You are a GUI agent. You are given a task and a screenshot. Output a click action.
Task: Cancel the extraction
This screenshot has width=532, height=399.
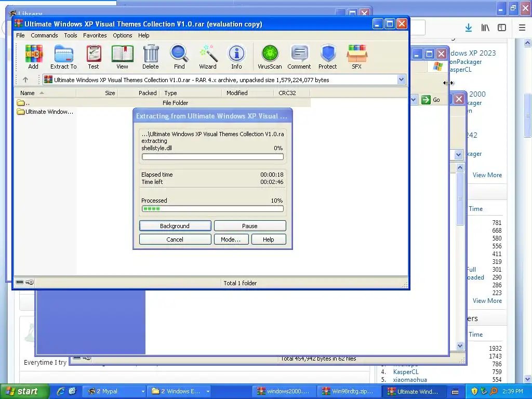tap(175, 239)
